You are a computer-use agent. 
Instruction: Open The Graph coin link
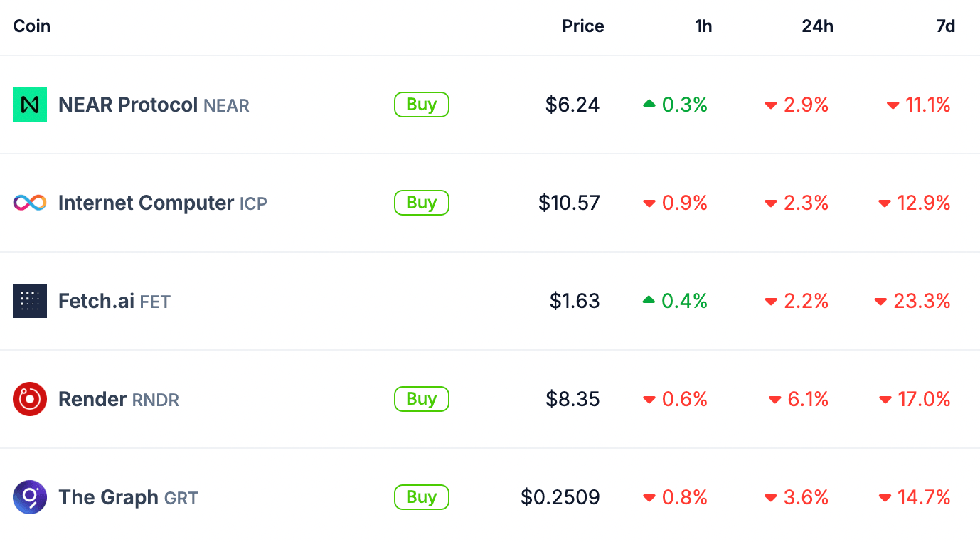point(108,497)
